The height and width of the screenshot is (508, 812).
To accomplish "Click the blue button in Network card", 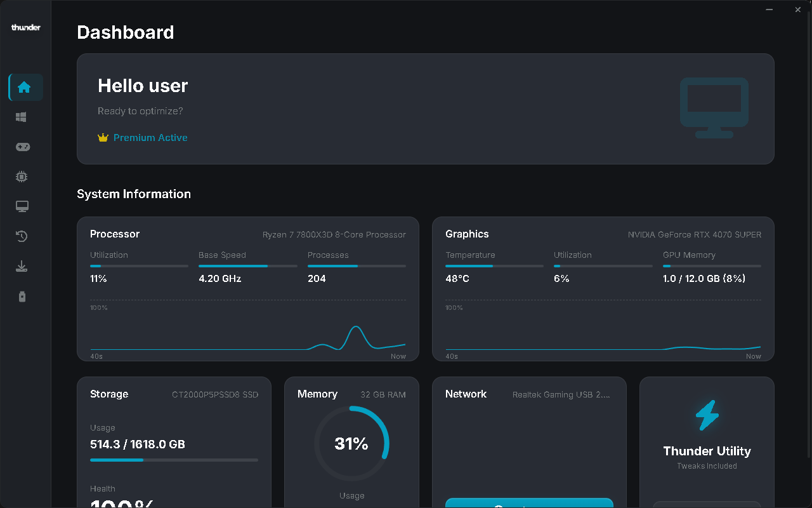I will [x=529, y=503].
